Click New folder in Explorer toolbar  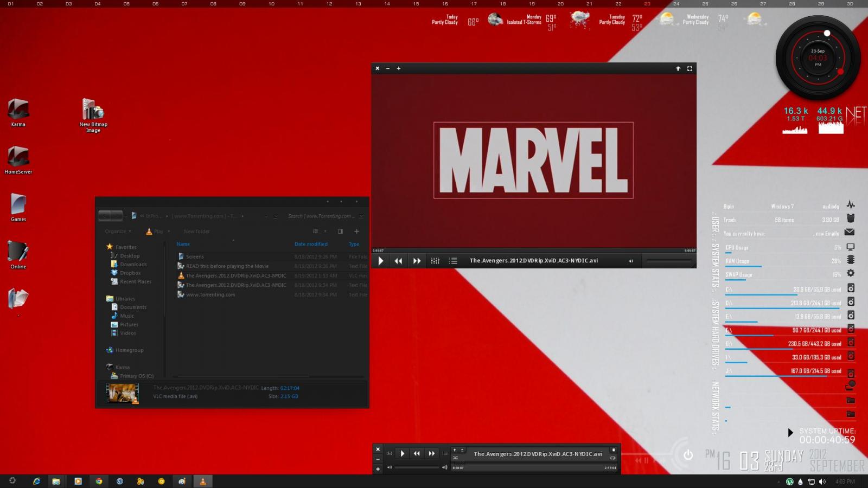[196, 232]
